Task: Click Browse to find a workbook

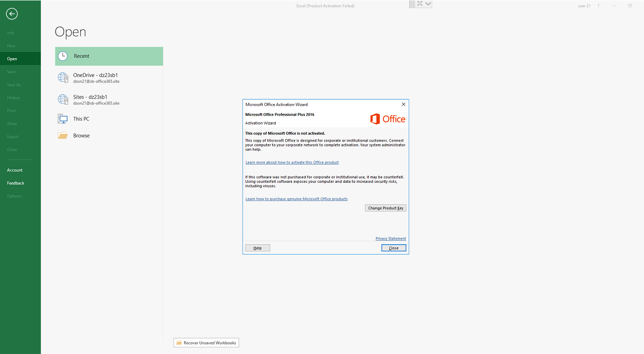Action: pos(109,135)
